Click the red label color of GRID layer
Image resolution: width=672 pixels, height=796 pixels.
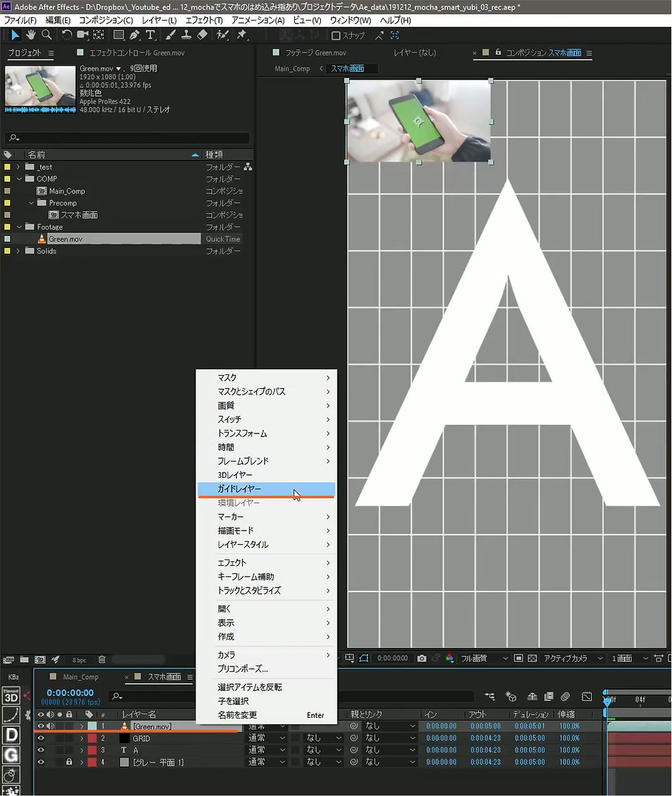click(x=92, y=738)
